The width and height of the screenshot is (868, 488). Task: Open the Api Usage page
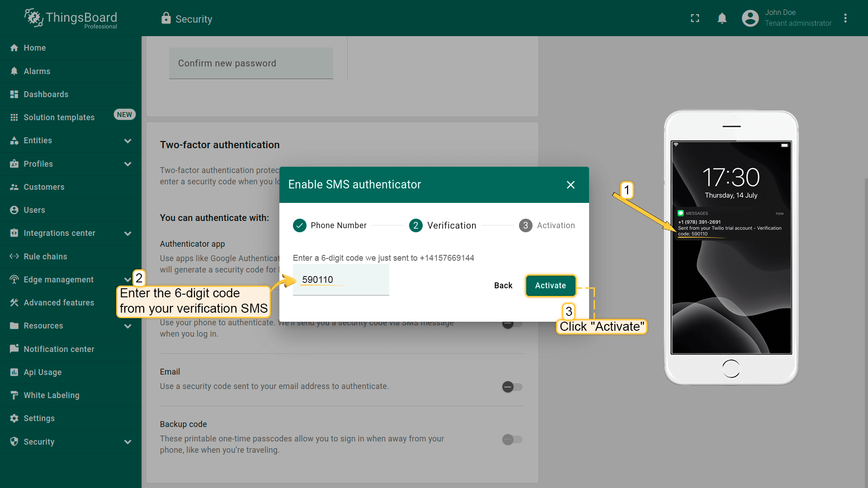pos(42,372)
